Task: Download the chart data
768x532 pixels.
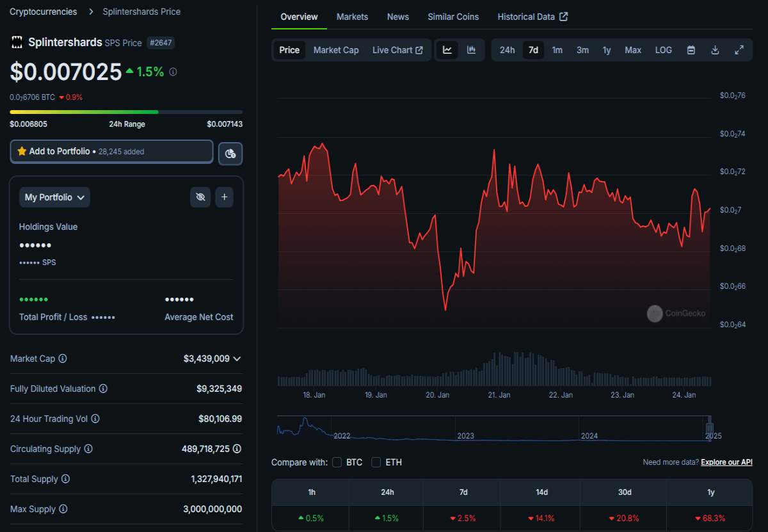Action: (x=716, y=50)
